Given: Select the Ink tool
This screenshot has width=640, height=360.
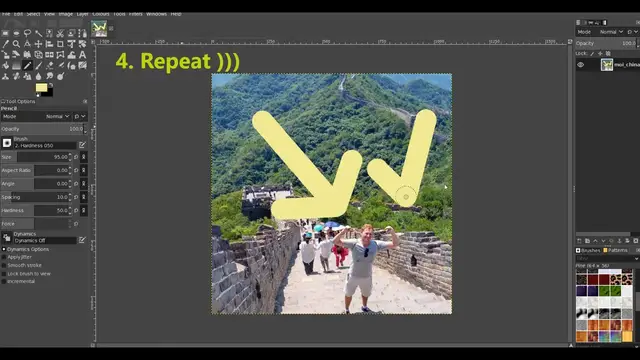Looking at the screenshot, I should tap(71, 65).
